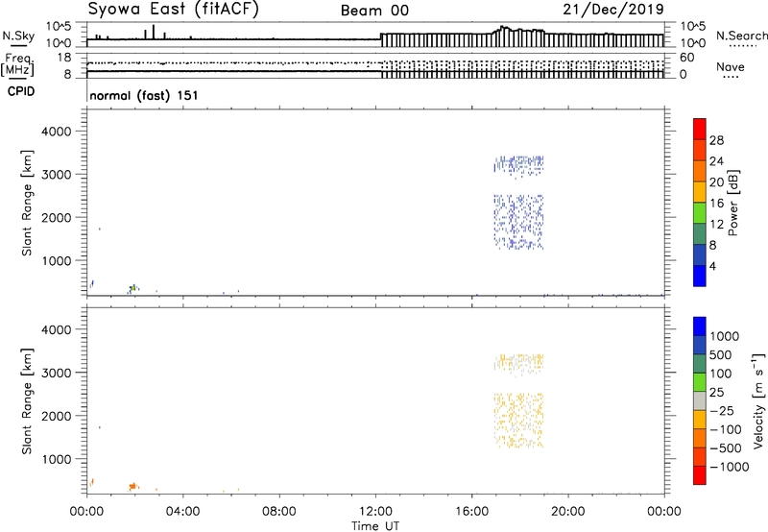Click the "normal (fast) 151" CPID text
Image resolution: width=768 pixels, height=532 pixels.
coord(144,95)
